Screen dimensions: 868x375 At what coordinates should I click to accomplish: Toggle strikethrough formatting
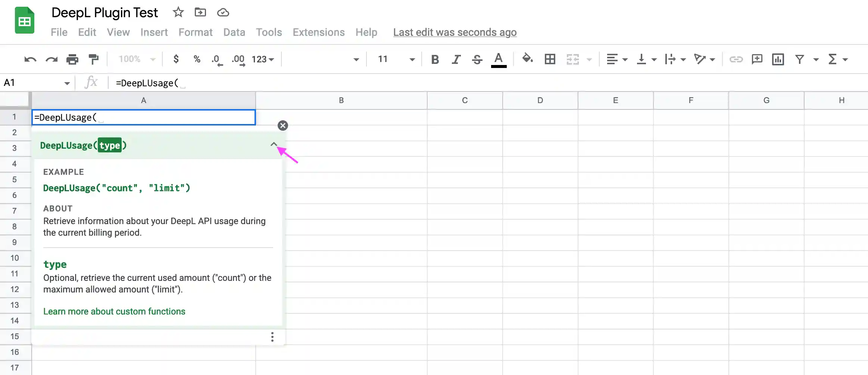click(x=477, y=59)
